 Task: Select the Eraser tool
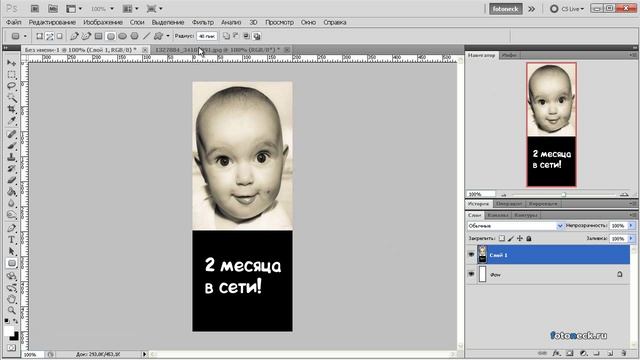tap(11, 180)
